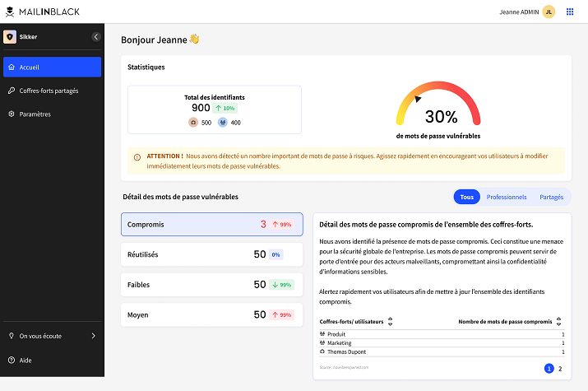Click the Sikker shield icon
This screenshot has width=588, height=391.
[x=10, y=37]
